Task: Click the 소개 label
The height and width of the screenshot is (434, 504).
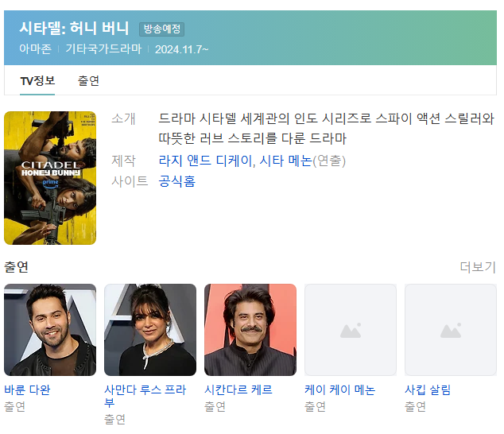Action: tap(123, 118)
